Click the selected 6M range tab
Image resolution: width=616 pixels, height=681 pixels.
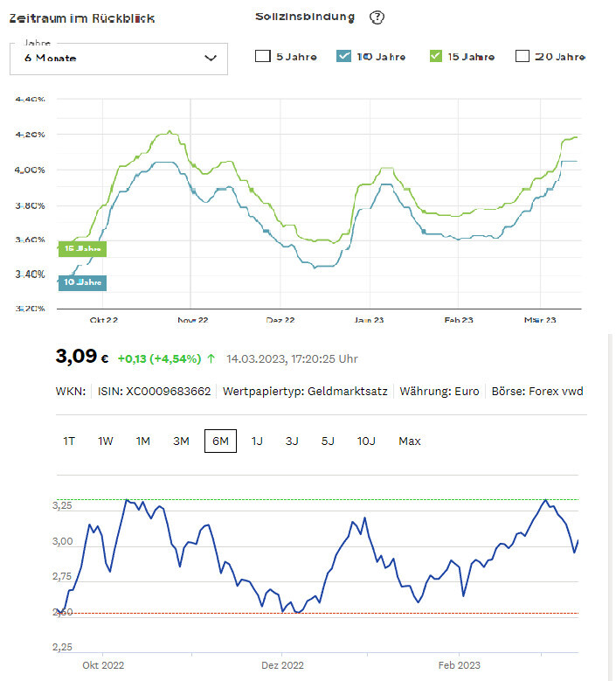pyautogui.click(x=220, y=441)
